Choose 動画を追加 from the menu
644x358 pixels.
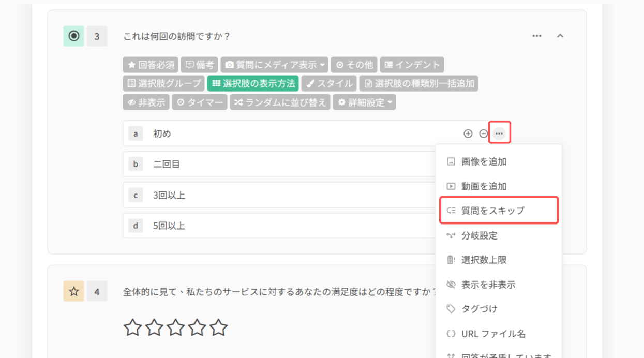tap(499, 186)
